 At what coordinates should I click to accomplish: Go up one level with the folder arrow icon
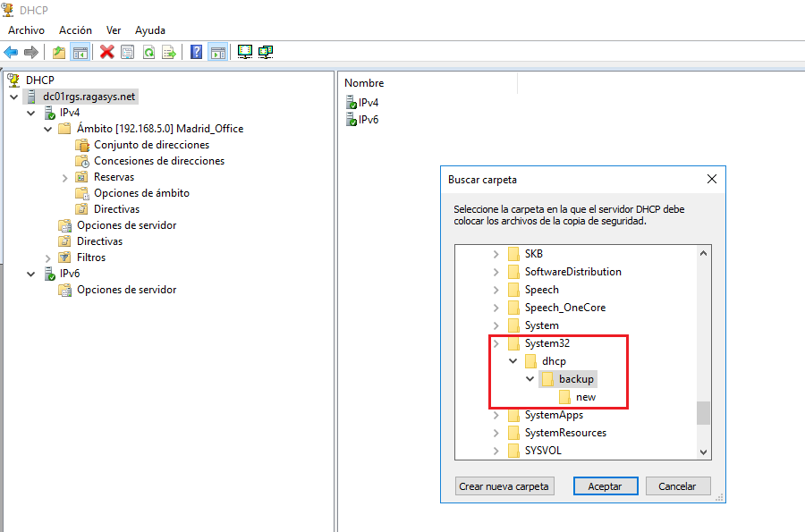[x=58, y=51]
